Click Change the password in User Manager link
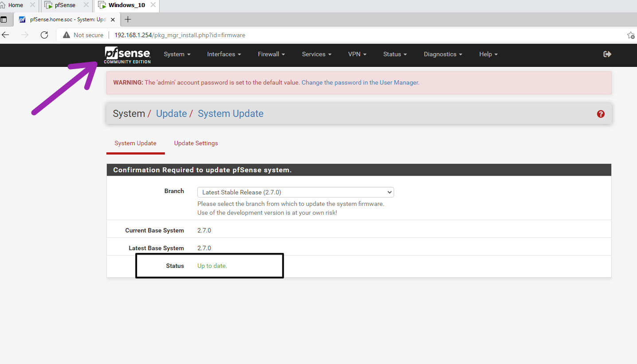The height and width of the screenshot is (364, 637). 360,82
